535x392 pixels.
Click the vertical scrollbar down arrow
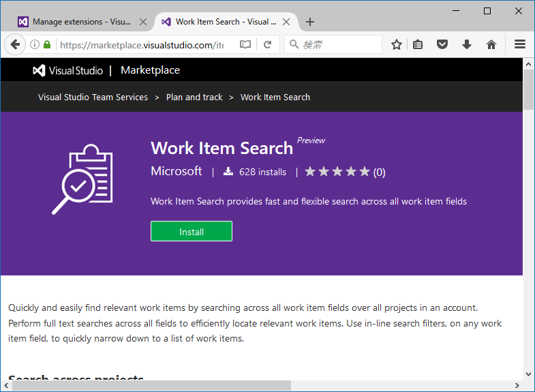528,374
